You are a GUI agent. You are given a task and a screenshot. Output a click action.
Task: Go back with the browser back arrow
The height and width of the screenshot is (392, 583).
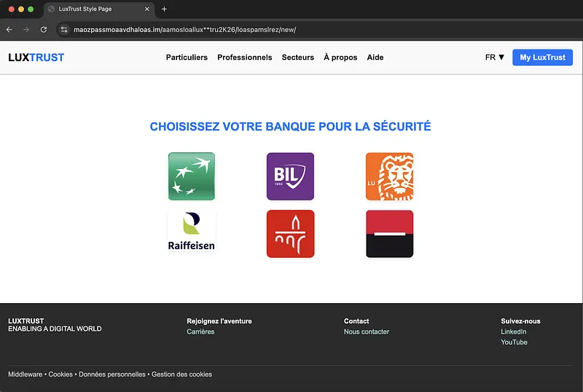click(9, 30)
